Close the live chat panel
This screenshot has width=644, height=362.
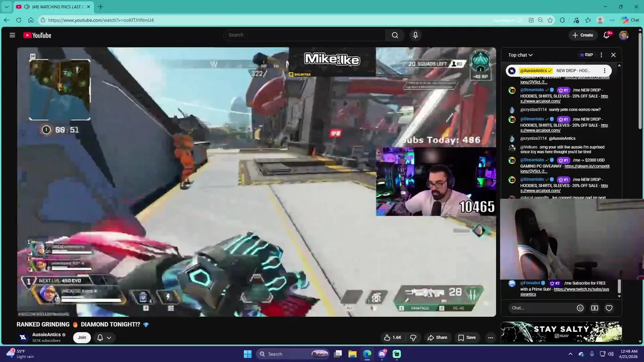pyautogui.click(x=613, y=55)
